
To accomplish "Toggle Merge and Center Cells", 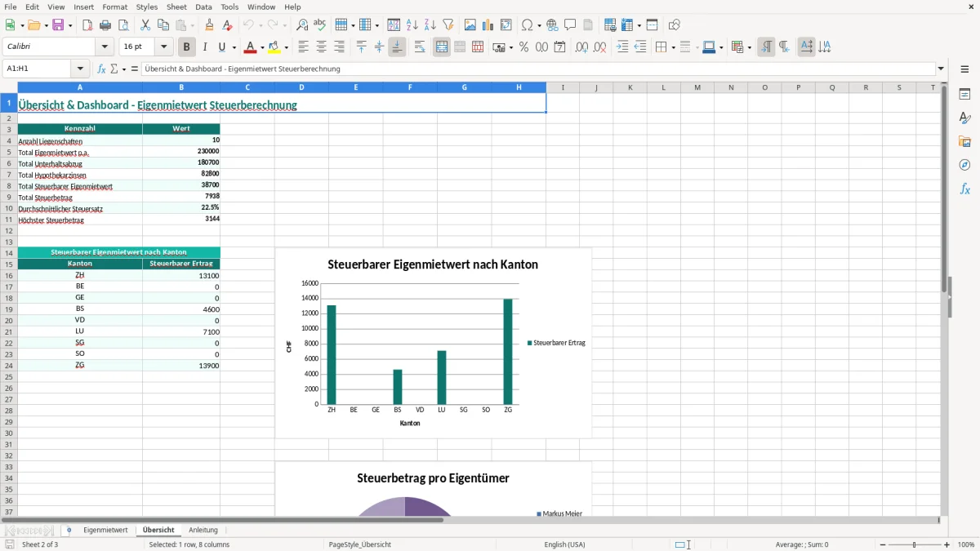I will 442,47.
